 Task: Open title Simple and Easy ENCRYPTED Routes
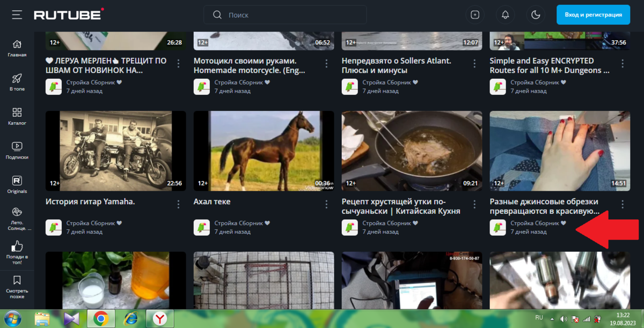pyautogui.click(x=550, y=65)
